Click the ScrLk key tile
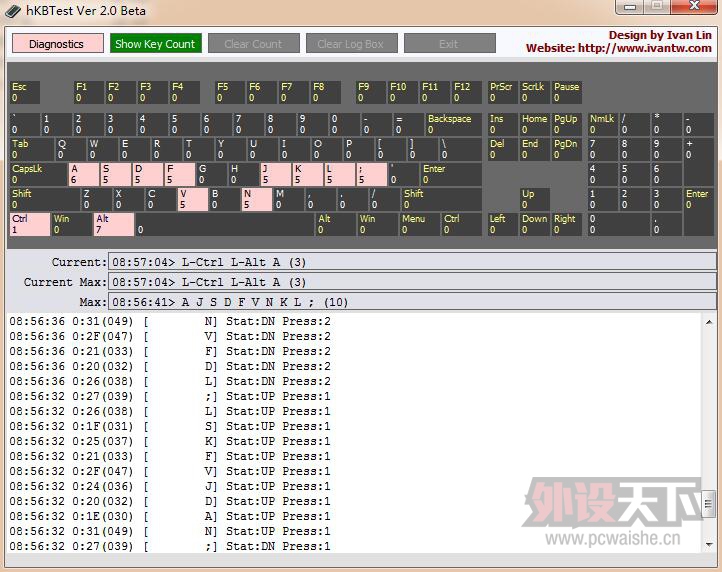This screenshot has height=572, width=722. point(534,93)
